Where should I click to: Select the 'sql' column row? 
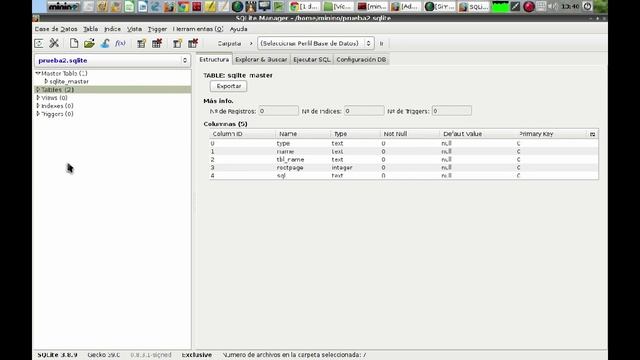tap(404, 176)
